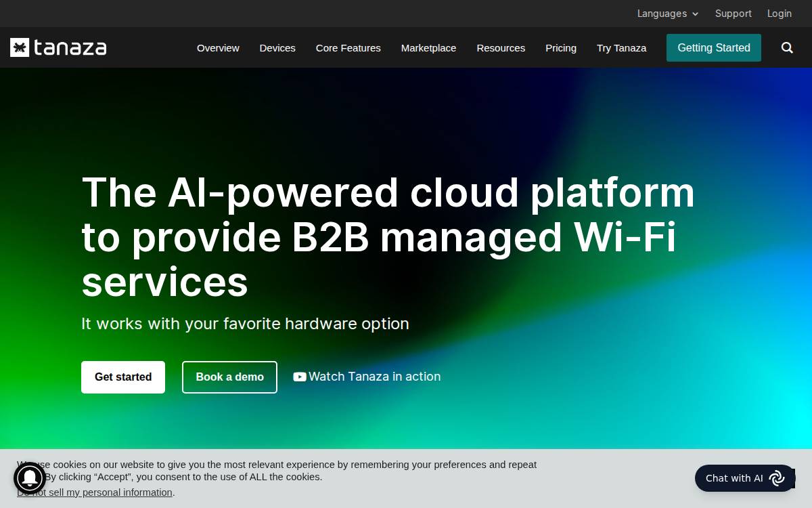812x508 pixels.
Task: Click "It works with your favorite hardware option"
Action: (x=245, y=324)
